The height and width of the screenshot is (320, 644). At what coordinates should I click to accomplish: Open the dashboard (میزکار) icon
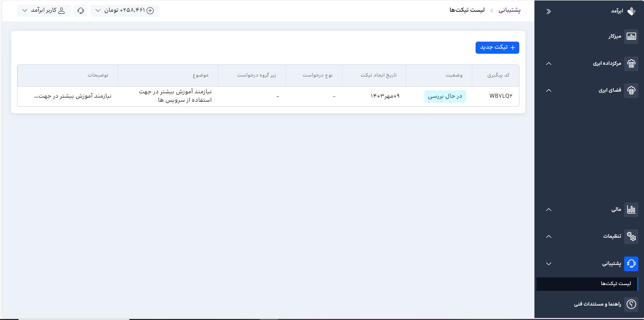pos(631,36)
